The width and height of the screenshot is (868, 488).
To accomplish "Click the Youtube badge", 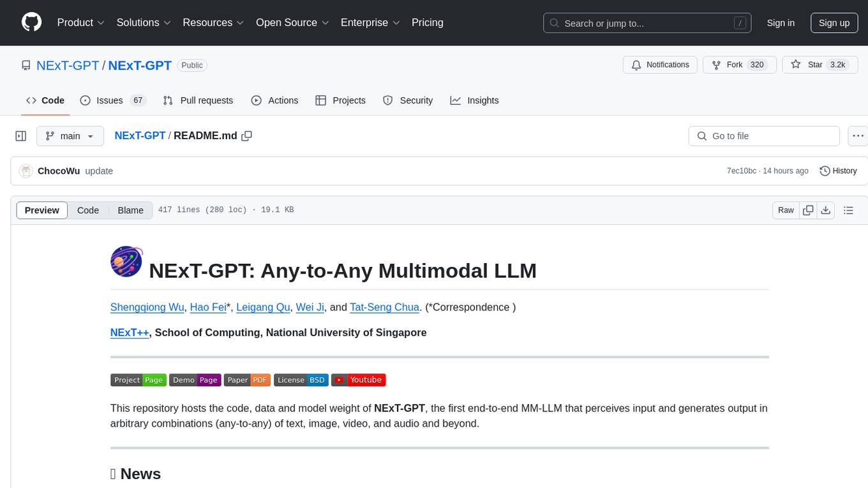I will click(x=359, y=380).
